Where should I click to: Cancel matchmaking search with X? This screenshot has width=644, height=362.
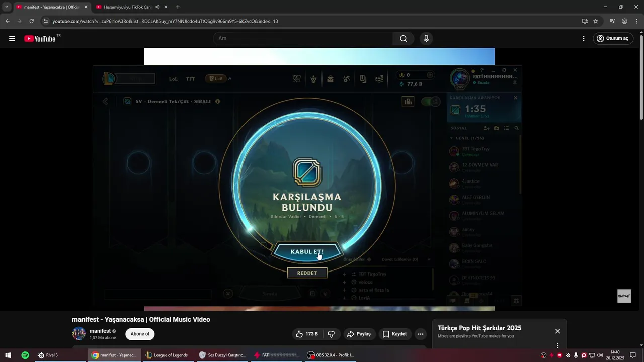click(x=515, y=98)
